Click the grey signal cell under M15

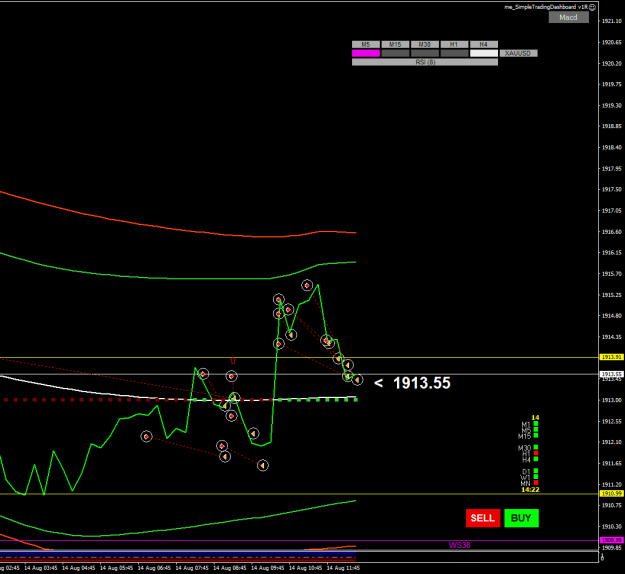coord(395,53)
